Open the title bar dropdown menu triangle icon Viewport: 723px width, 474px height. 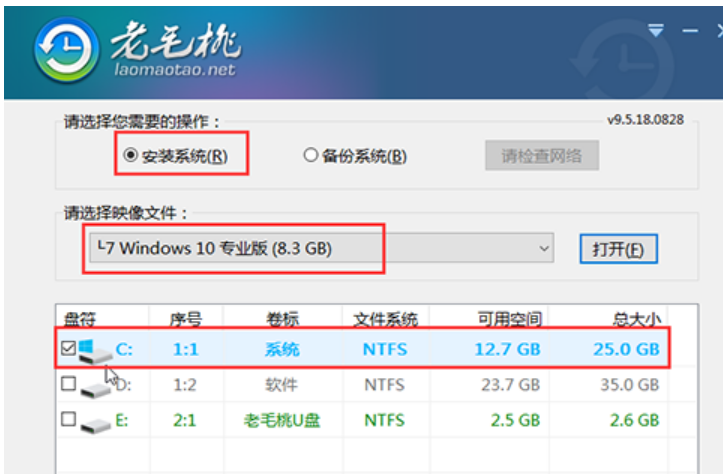point(656,30)
